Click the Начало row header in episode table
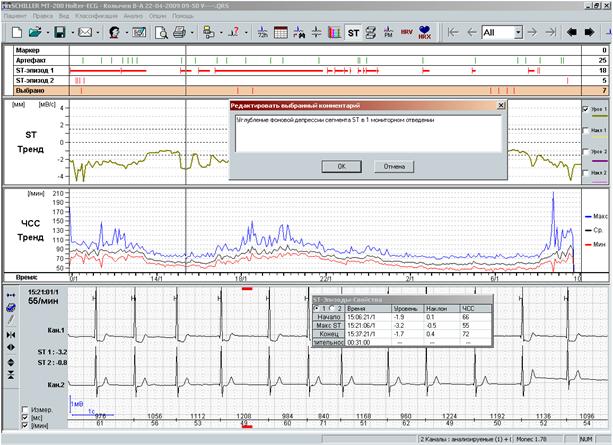The width and height of the screenshot is (613, 445). tap(328, 317)
